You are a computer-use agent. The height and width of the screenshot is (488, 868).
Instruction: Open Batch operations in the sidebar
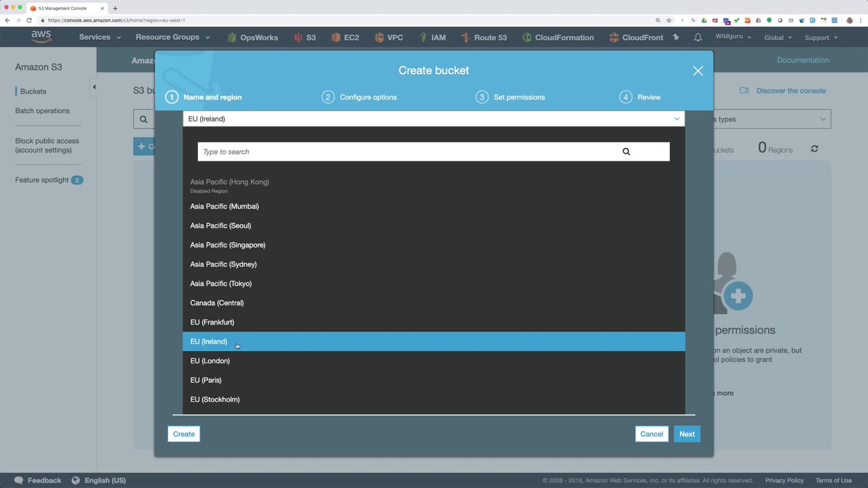pyautogui.click(x=42, y=110)
